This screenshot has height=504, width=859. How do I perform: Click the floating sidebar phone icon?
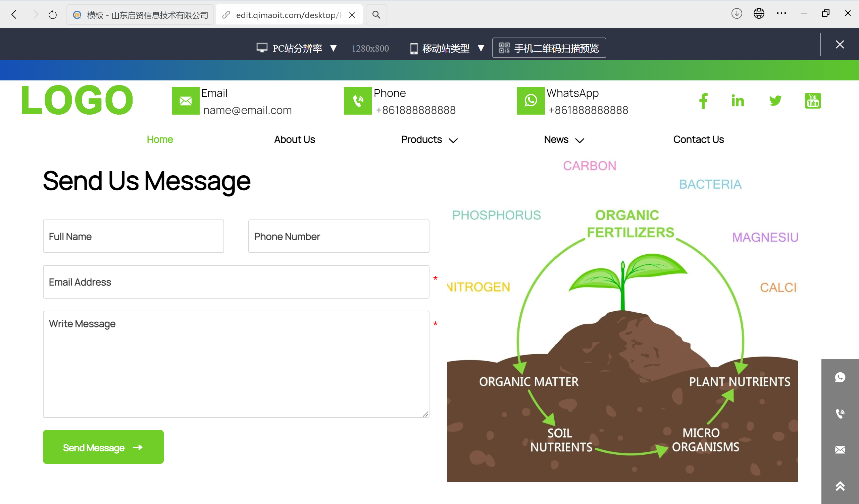click(x=840, y=414)
